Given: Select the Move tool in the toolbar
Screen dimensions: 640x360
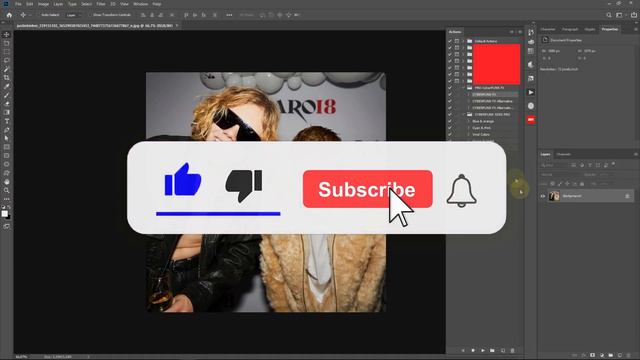Looking at the screenshot, I should [x=7, y=34].
